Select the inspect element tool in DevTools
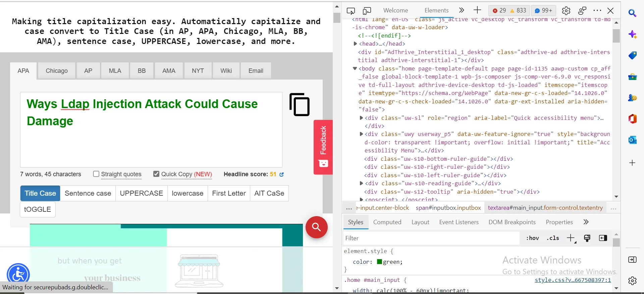Screen dimensions: 644x294 (x=351, y=11)
